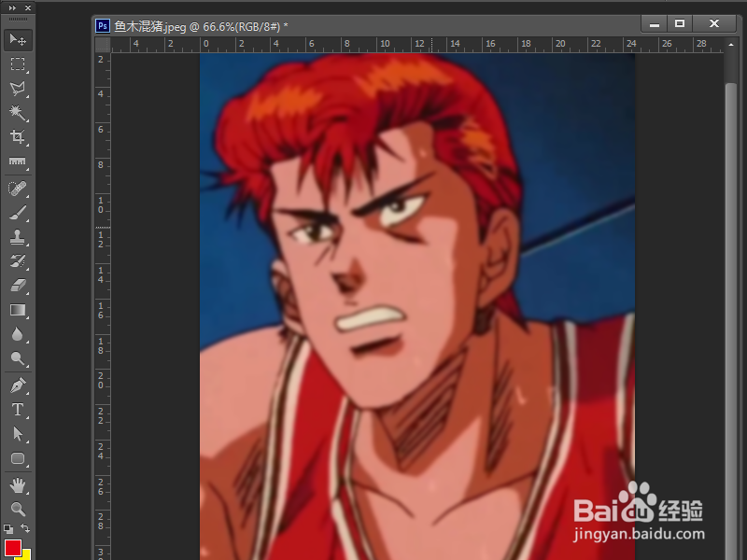Close the 鱼木混猪.jpeg document window
The width and height of the screenshot is (747, 560).
coord(713,24)
